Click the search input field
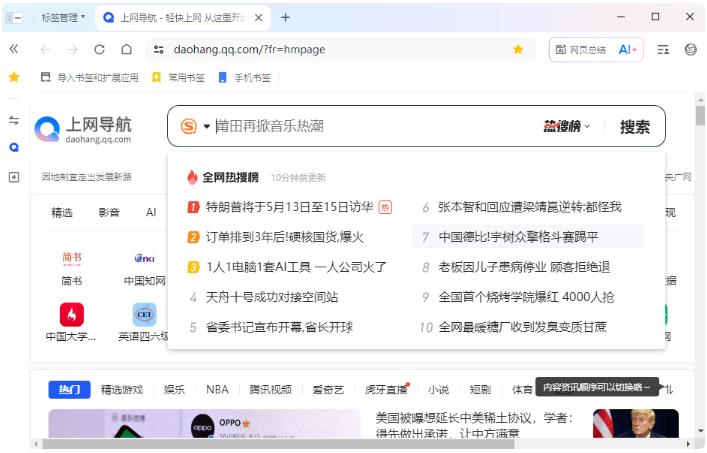707x453 pixels. pyautogui.click(x=376, y=126)
